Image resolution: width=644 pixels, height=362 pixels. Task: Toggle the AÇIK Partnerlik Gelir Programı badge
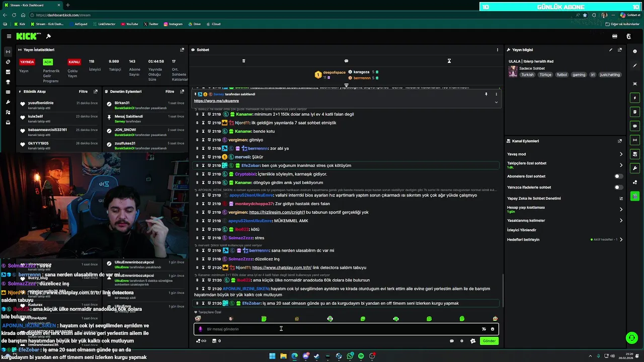48,62
